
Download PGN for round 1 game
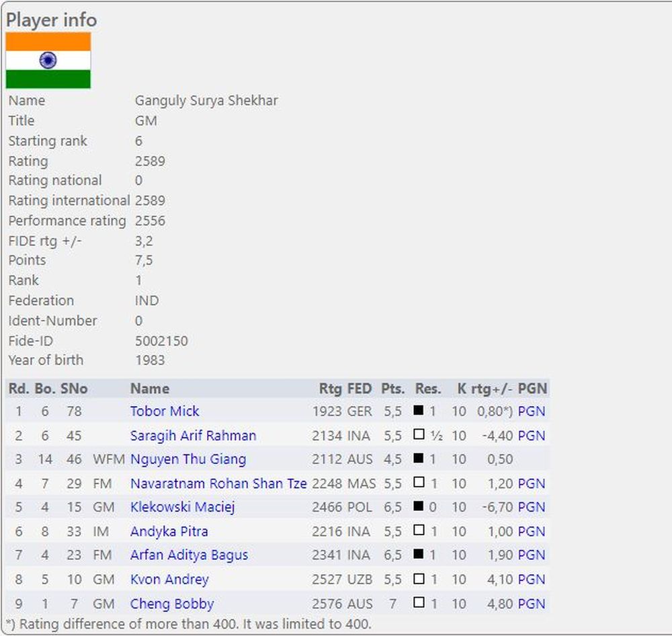pos(532,411)
